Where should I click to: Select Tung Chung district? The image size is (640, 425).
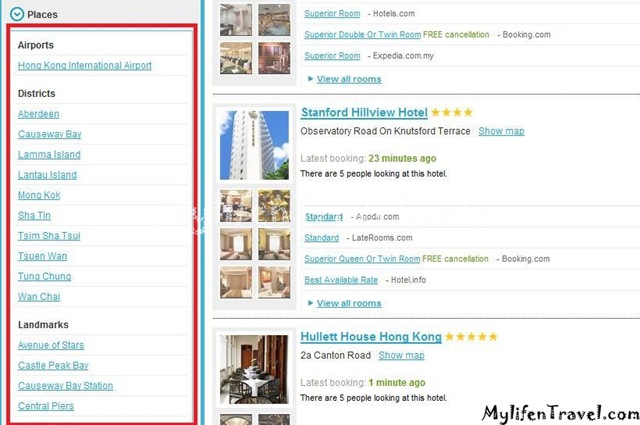[x=44, y=276]
